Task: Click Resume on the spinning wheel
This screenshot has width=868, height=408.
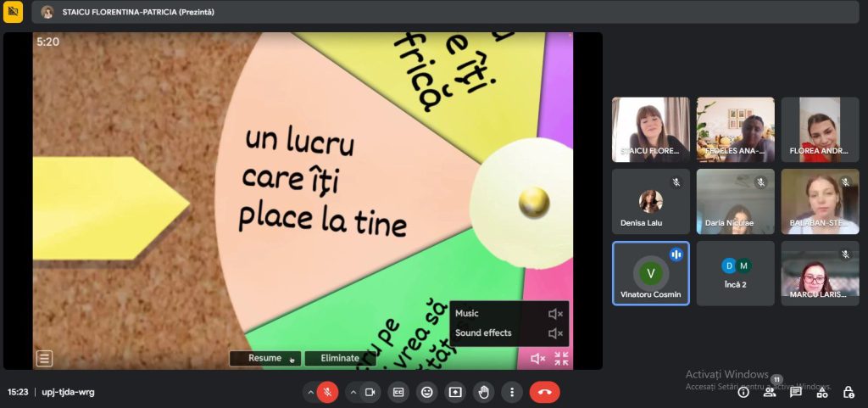Action: pos(264,358)
